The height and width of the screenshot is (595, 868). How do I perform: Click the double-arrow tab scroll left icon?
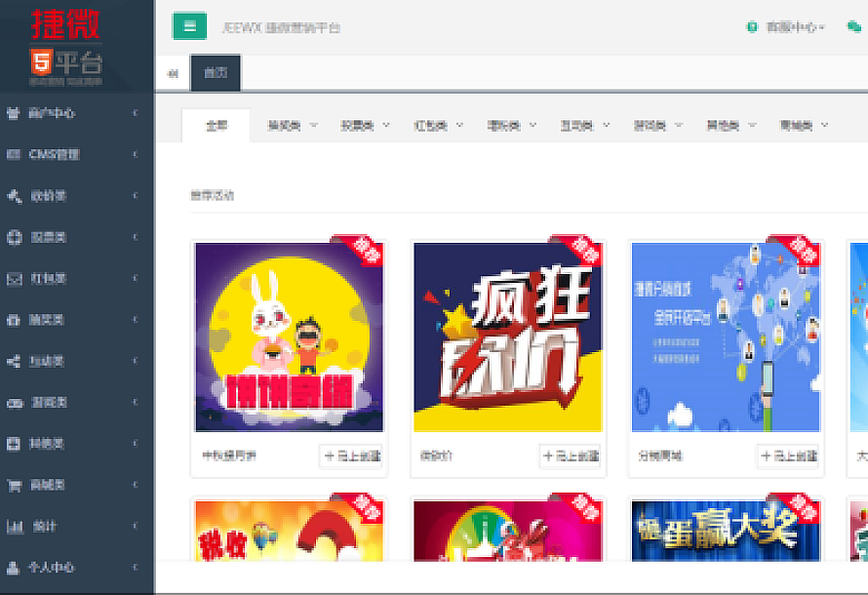pyautogui.click(x=173, y=74)
